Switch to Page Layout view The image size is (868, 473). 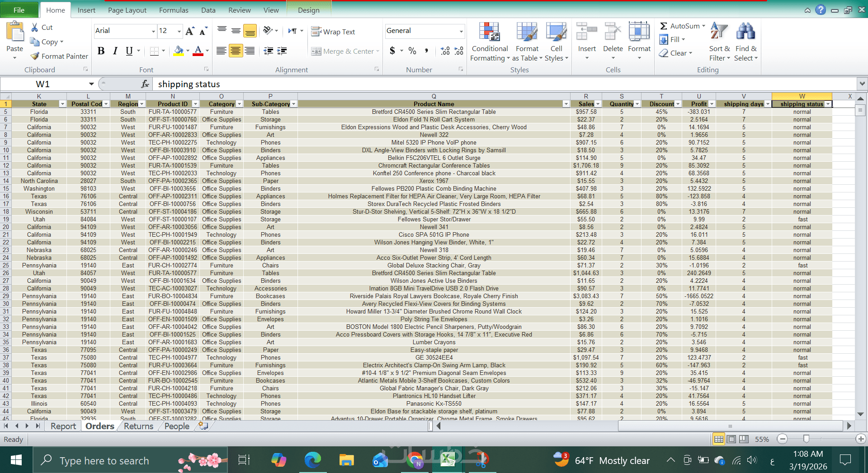click(x=731, y=439)
